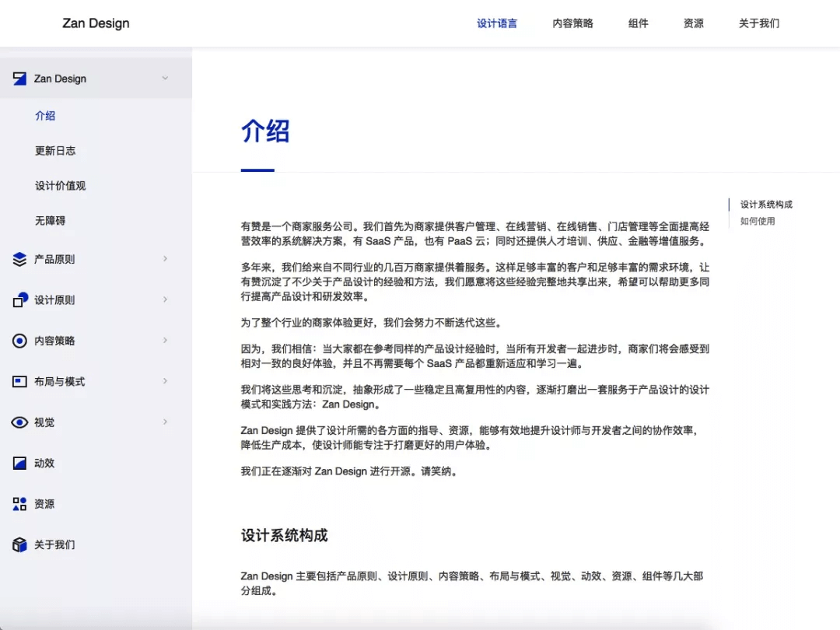This screenshot has width=840, height=630.
Task: Expand the 布局与模式 section chevron
Action: click(165, 381)
